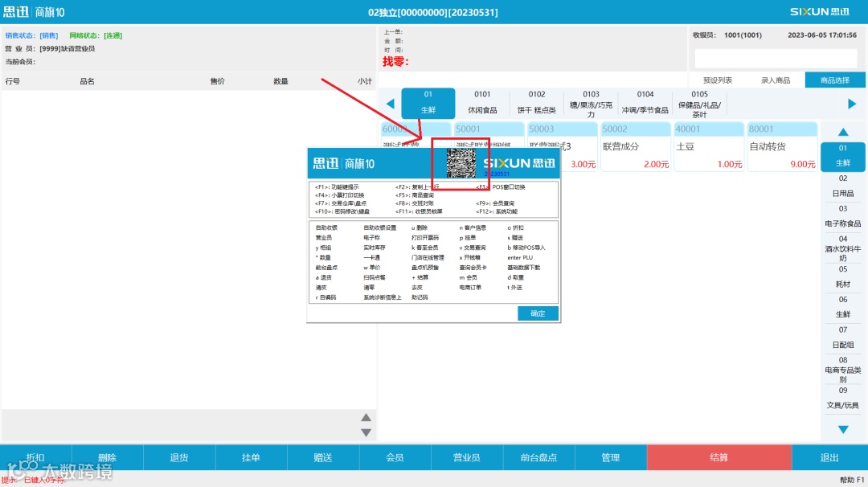Select side category 09 文具/玩具

tap(842, 398)
